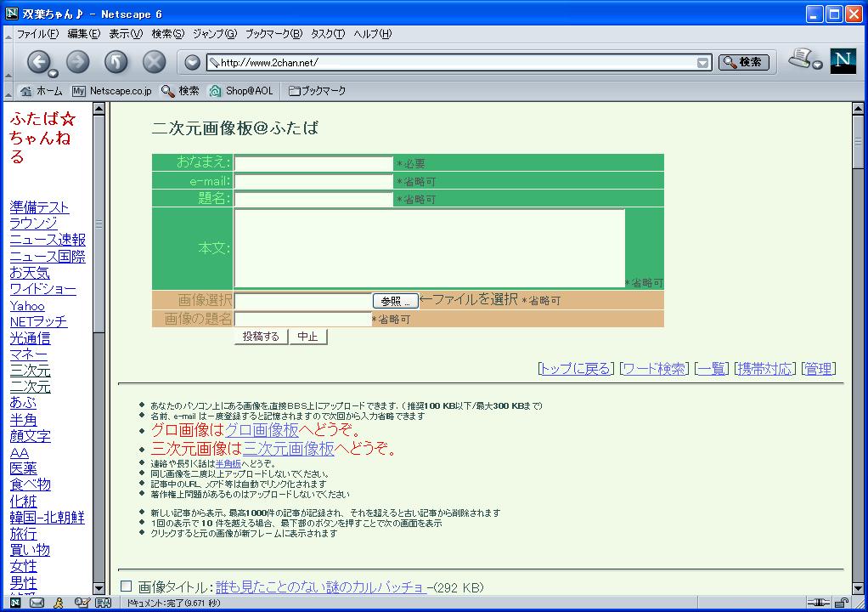Click the Print icon in toolbar
The image size is (868, 612).
(799, 59)
